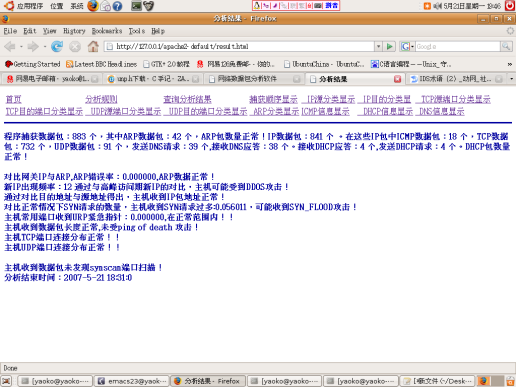Open the File menu
Image resolution: width=516 pixels, height=388 pixels.
pos(10,31)
